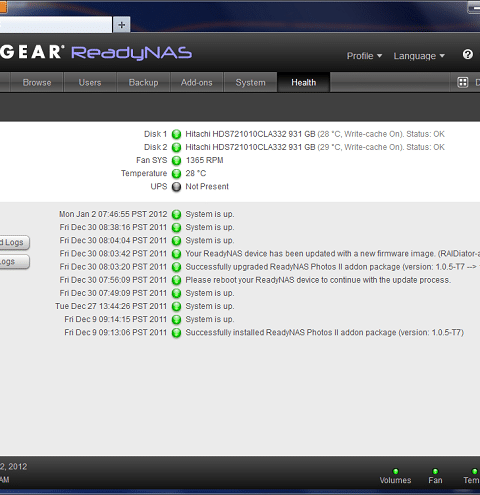Open the Language dropdown menu

click(419, 56)
